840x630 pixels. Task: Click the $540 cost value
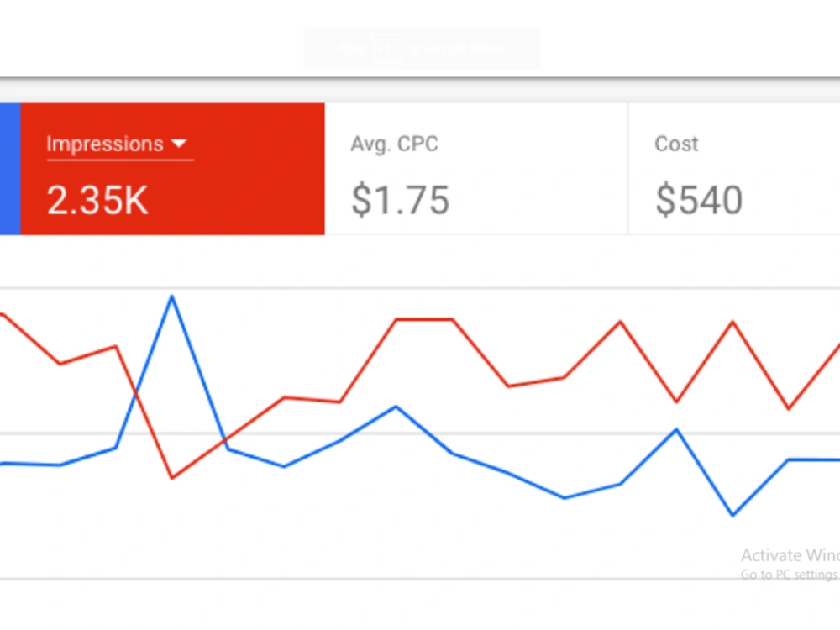pos(699,201)
